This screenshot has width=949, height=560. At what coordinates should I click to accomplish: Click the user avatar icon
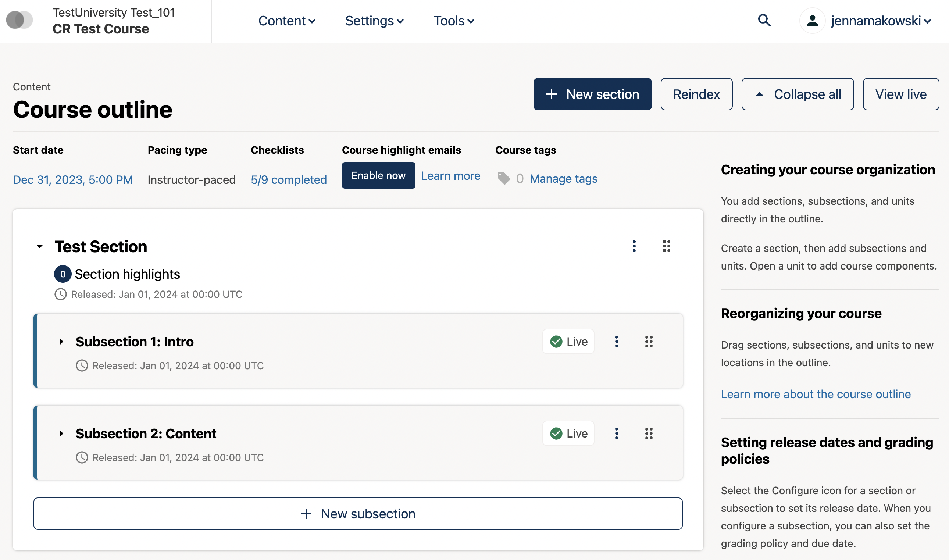coord(812,20)
